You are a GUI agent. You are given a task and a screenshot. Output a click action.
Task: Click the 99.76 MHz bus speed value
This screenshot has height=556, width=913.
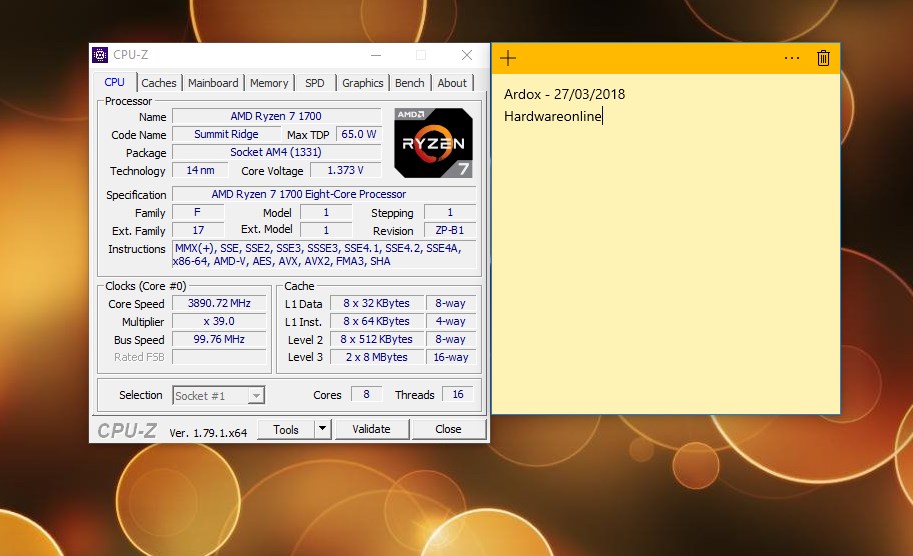pos(220,339)
